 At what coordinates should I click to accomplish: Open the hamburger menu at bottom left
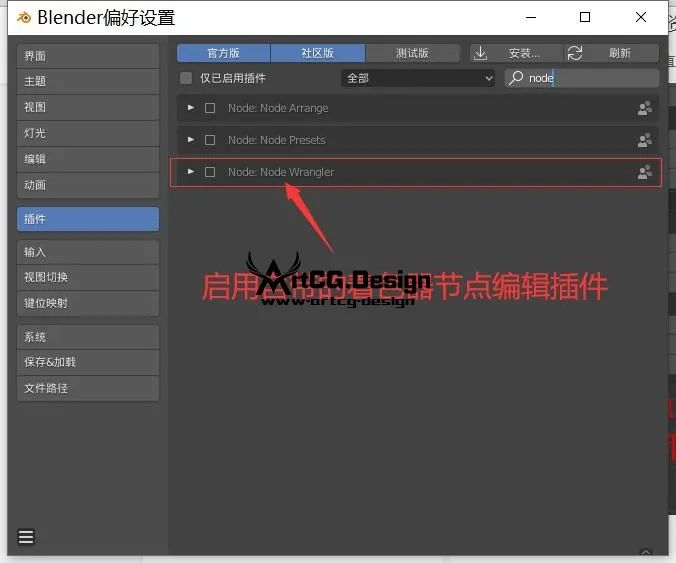(x=26, y=537)
